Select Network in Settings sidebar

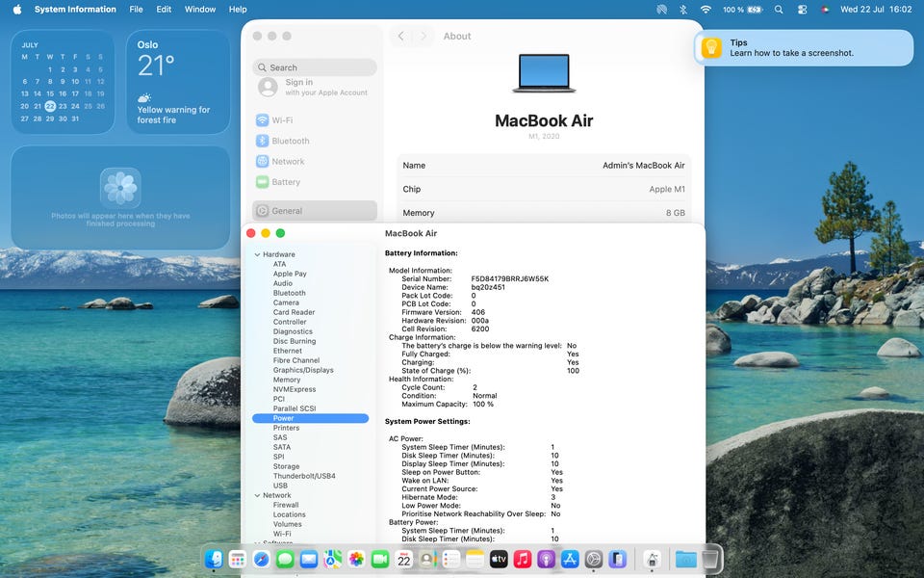point(315,161)
